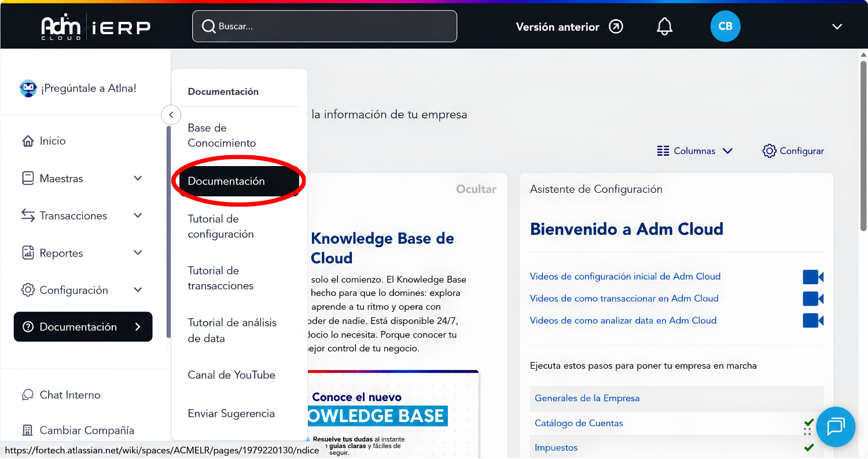This screenshot has height=459, width=868.
Task: Open the CB user avatar
Action: pos(725,27)
